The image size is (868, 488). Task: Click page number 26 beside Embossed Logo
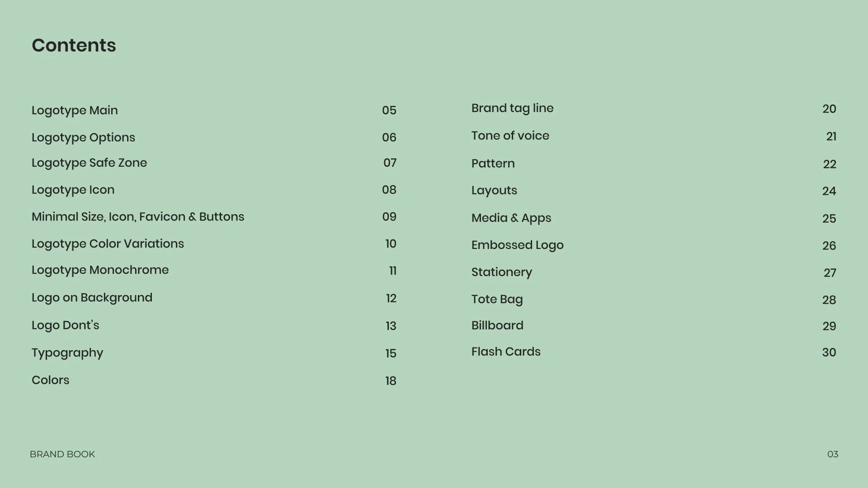click(829, 246)
